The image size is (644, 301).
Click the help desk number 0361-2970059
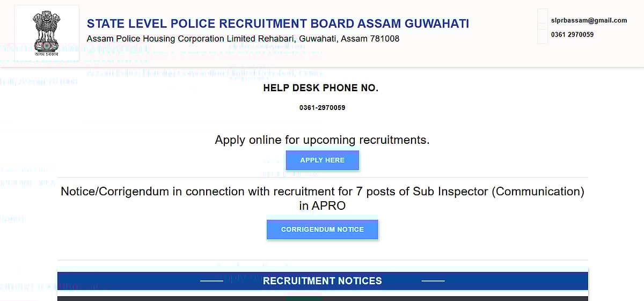(322, 108)
